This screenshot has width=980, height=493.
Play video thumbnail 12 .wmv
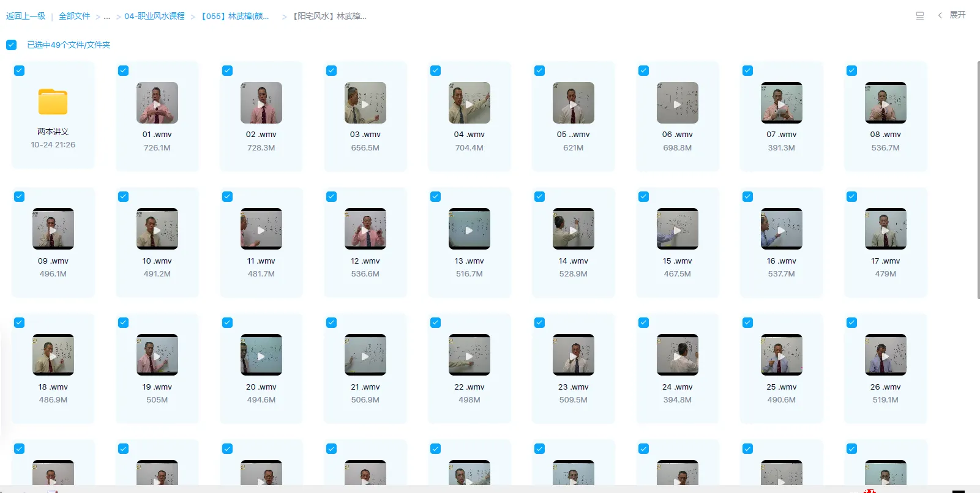(365, 229)
